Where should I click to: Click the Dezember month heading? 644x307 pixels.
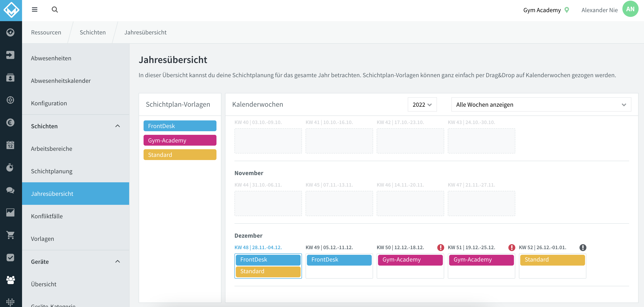pos(248,235)
